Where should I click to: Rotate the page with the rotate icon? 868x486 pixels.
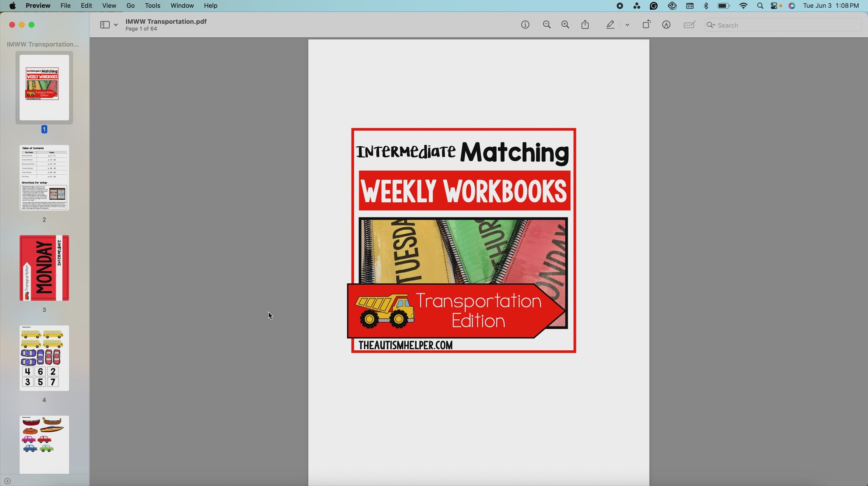[x=646, y=25]
